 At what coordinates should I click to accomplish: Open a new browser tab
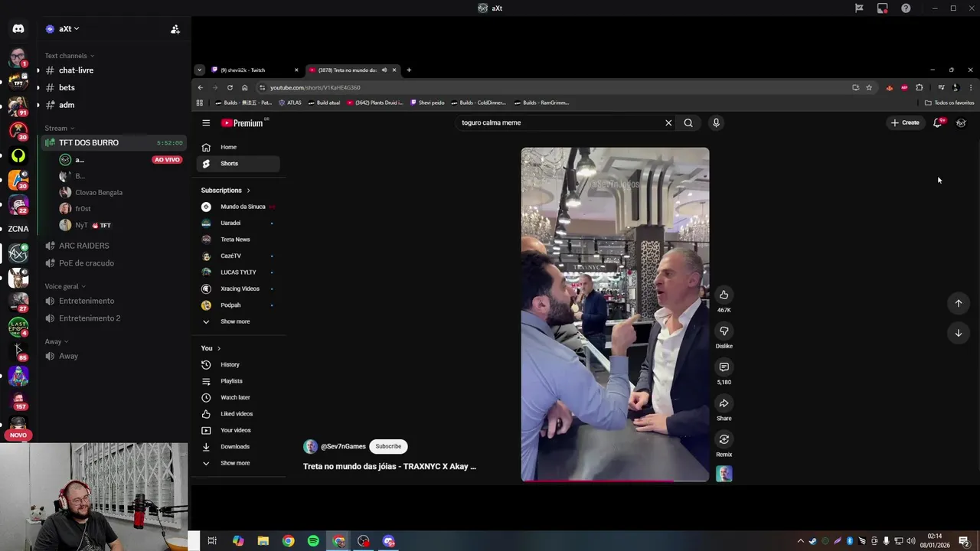click(x=409, y=70)
